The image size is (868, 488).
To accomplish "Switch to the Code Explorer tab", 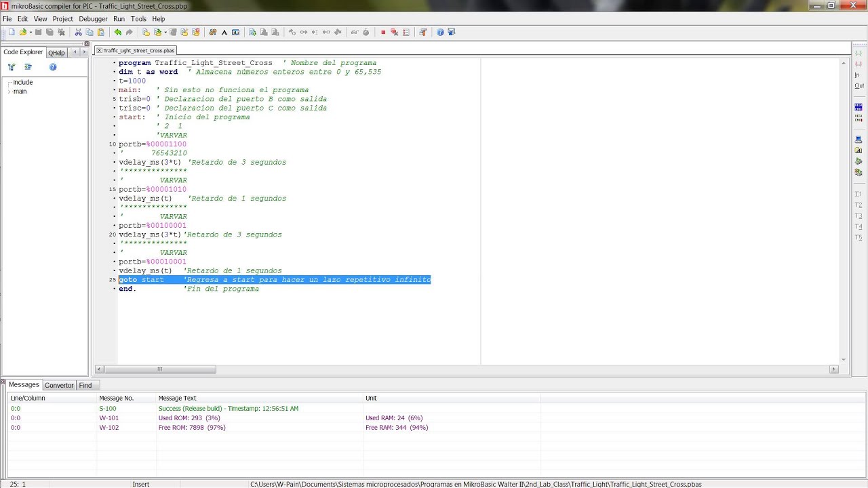I will [23, 52].
